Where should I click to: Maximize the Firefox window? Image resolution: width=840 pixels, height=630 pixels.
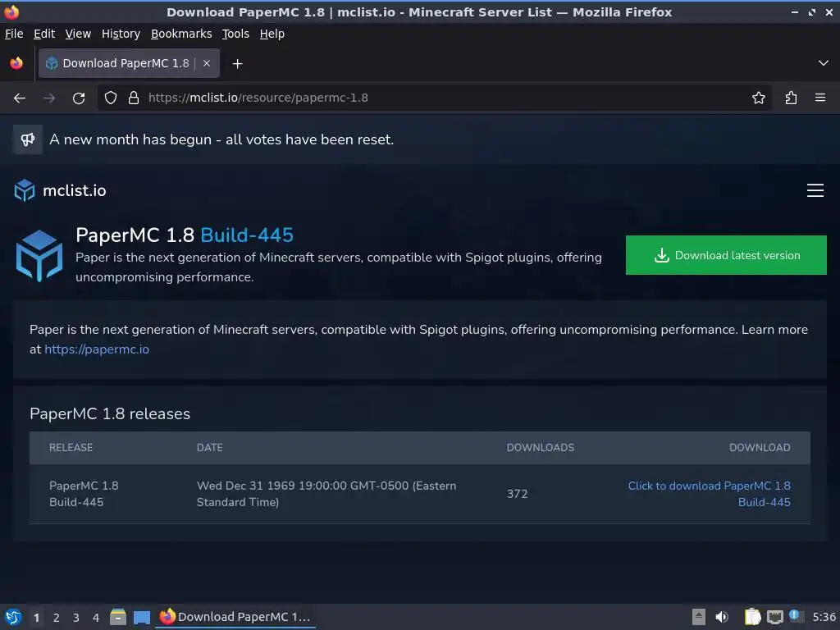(x=812, y=12)
